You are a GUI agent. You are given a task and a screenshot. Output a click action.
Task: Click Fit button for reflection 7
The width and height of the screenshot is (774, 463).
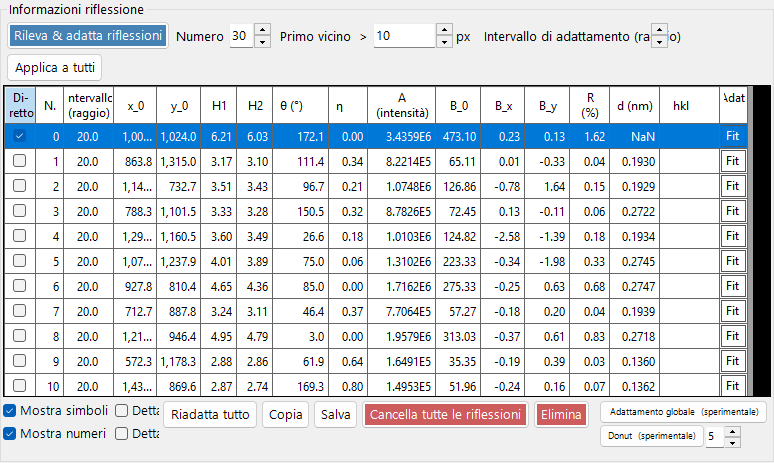pos(733,311)
